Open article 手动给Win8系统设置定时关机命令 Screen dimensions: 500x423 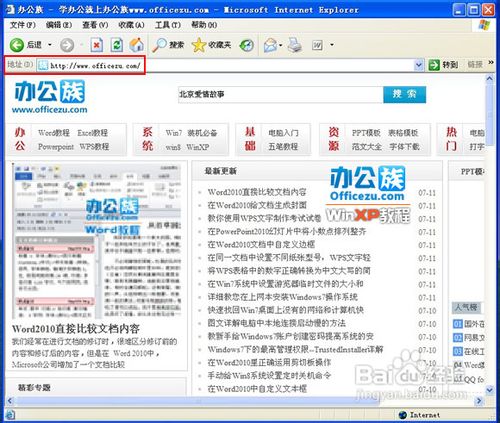pyautogui.click(x=269, y=375)
